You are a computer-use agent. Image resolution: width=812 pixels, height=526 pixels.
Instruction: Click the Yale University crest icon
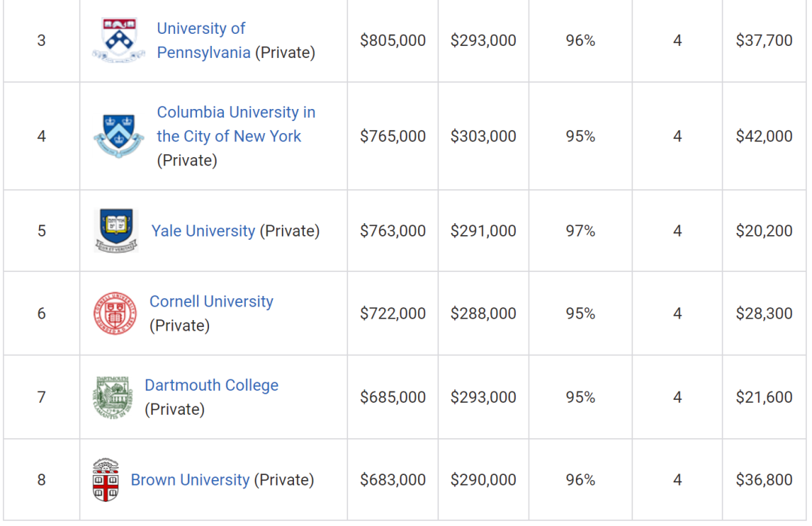[116, 231]
